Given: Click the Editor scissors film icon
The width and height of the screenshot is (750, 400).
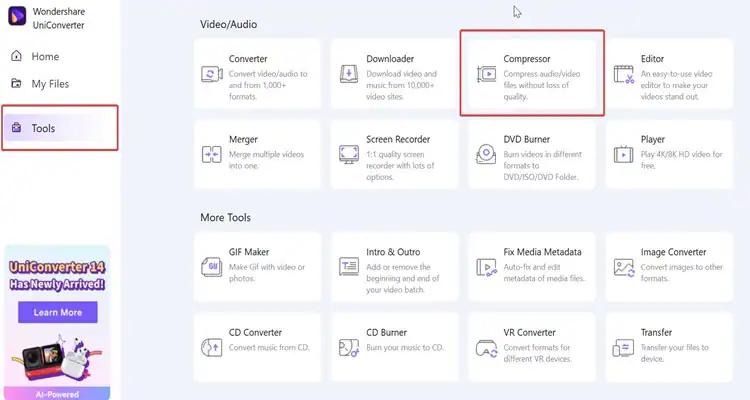Looking at the screenshot, I should pyautogui.click(x=624, y=74).
